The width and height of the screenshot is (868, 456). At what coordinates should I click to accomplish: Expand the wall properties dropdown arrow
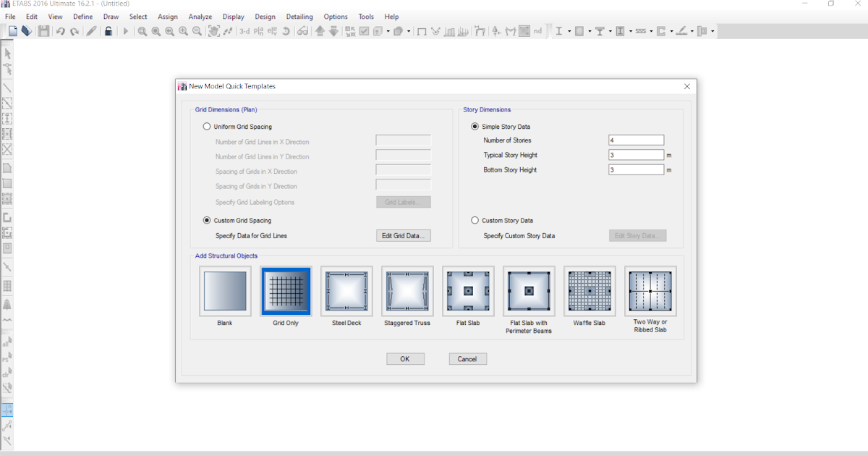(x=712, y=31)
